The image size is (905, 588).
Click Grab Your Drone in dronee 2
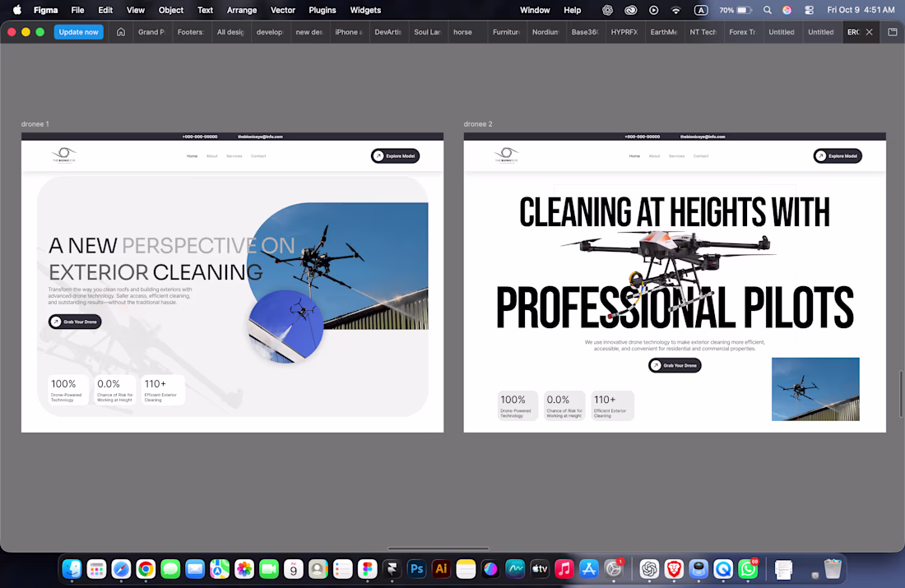[675, 365]
